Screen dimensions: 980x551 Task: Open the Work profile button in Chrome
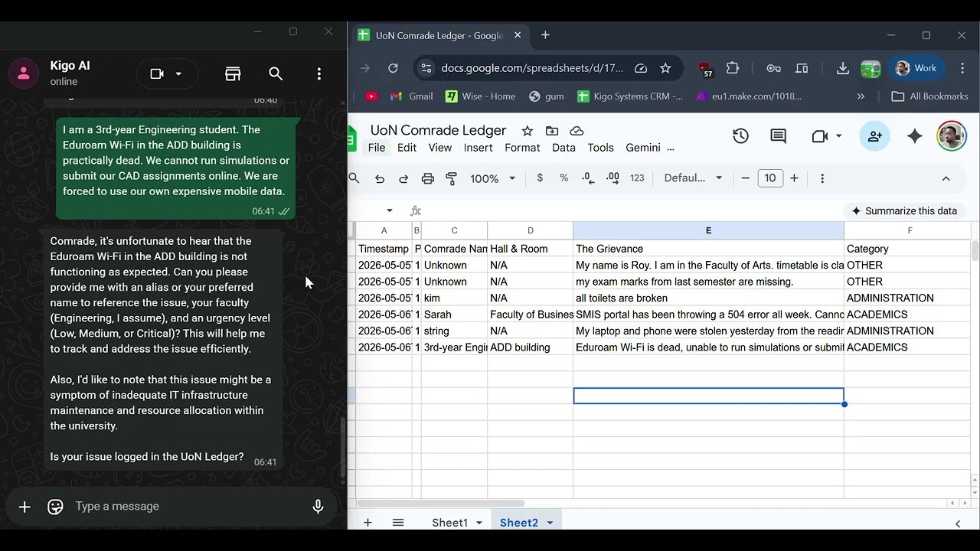tap(916, 68)
